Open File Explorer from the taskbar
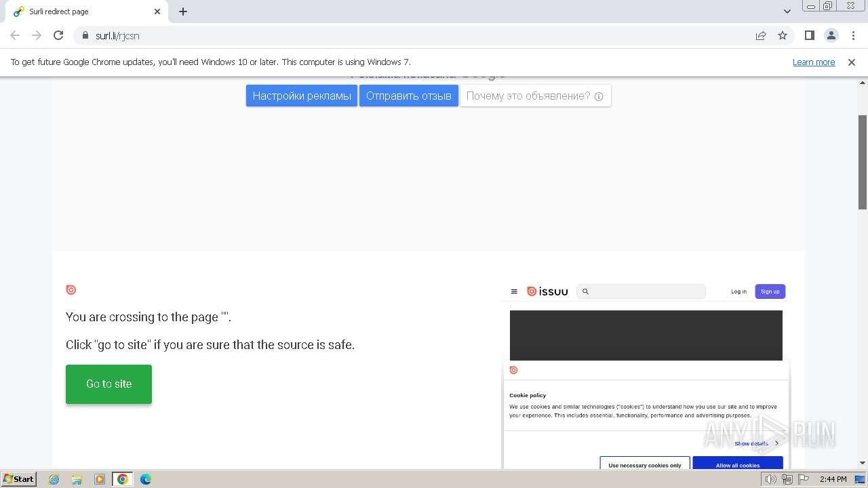 77,479
